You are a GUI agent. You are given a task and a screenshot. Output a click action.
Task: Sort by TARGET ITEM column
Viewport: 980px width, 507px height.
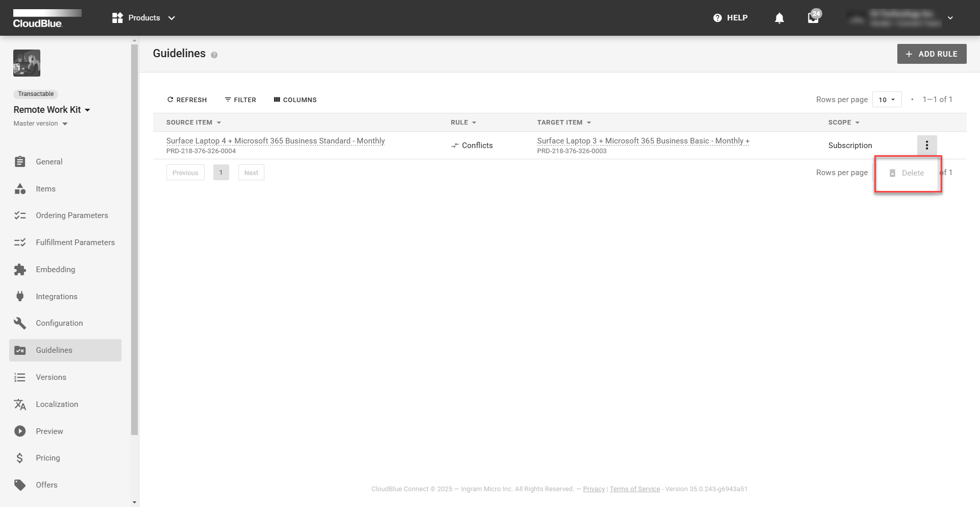pyautogui.click(x=564, y=123)
